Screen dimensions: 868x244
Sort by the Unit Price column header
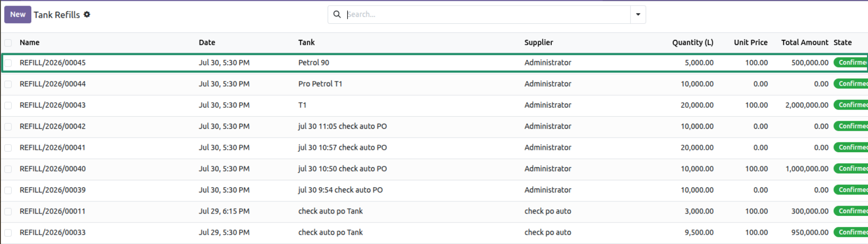751,42
